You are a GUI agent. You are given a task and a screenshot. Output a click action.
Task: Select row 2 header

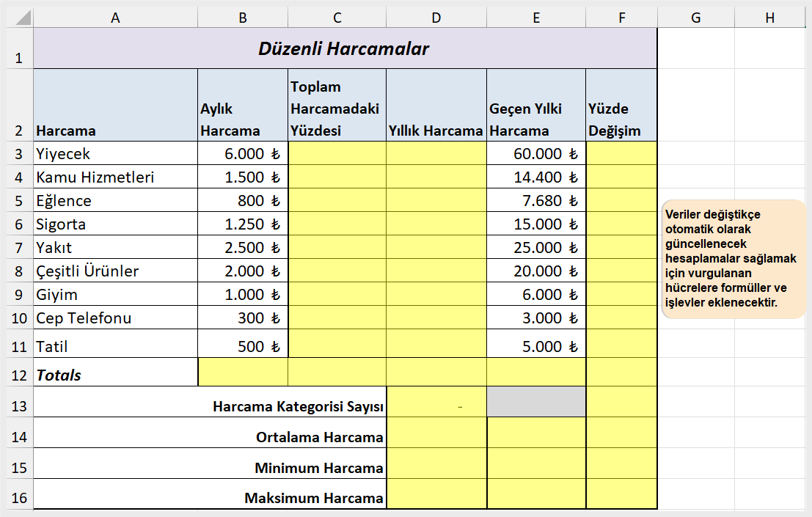19,105
